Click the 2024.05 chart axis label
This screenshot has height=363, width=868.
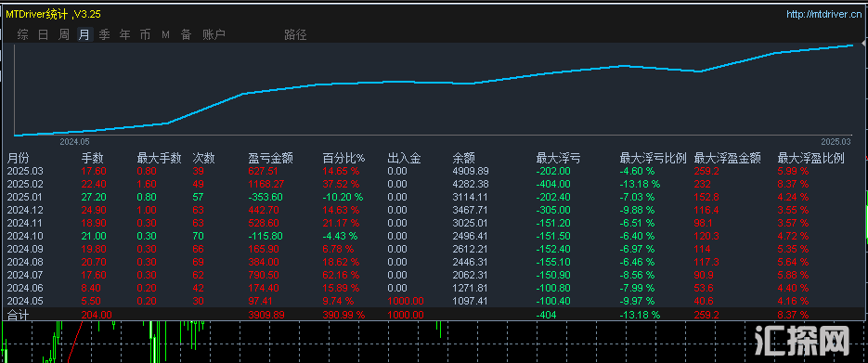74,142
